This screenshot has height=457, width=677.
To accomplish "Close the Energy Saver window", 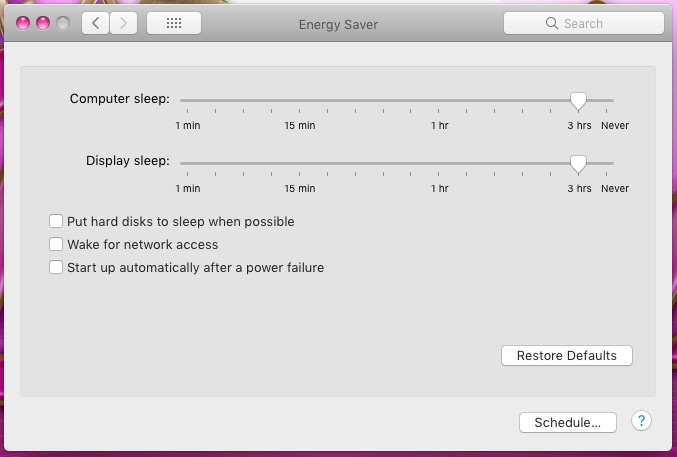I will (23, 23).
